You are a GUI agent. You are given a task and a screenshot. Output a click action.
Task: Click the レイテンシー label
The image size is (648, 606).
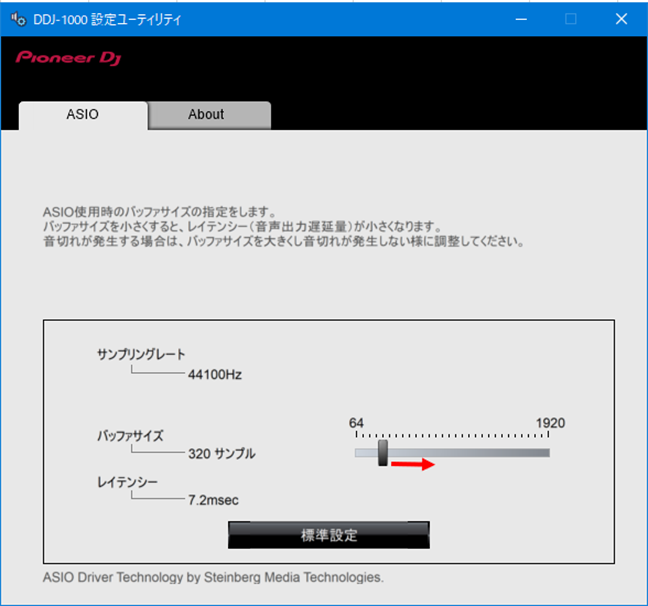pos(127,482)
